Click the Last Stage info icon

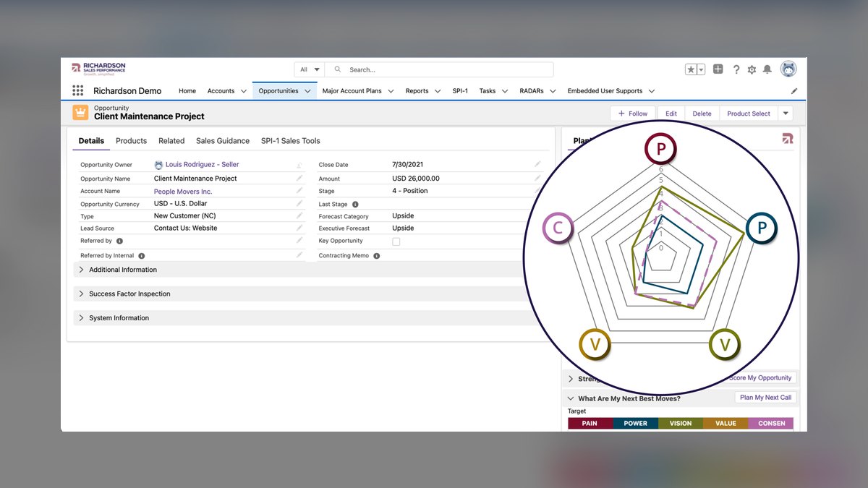[x=355, y=205]
